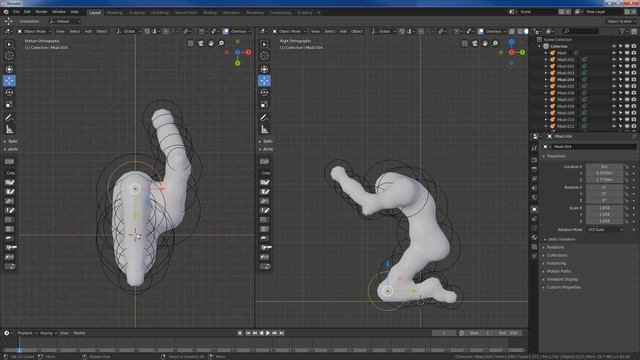Image resolution: width=640 pixels, height=360 pixels.
Task: Open Playback menu in timeline header
Action: pos(27,333)
